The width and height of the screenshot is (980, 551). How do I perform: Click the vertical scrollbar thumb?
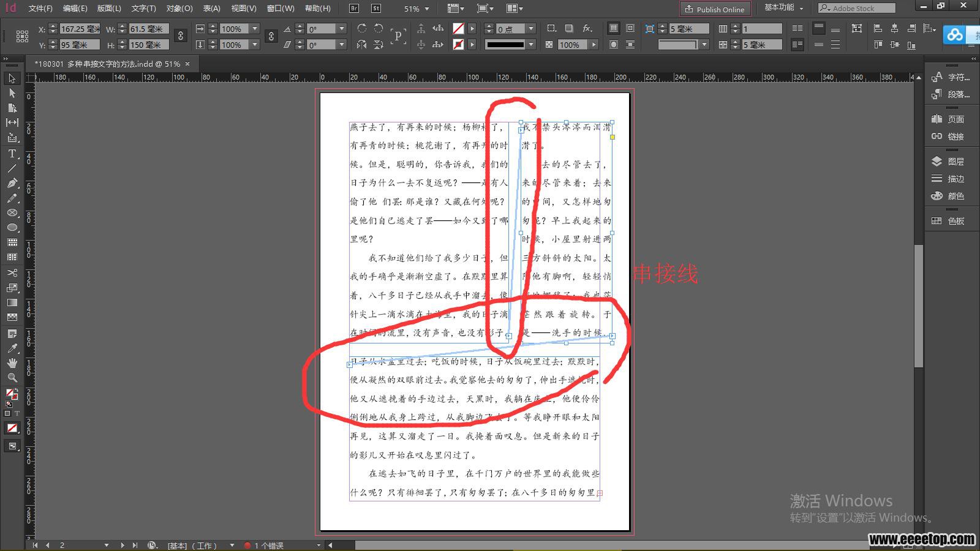pos(918,306)
